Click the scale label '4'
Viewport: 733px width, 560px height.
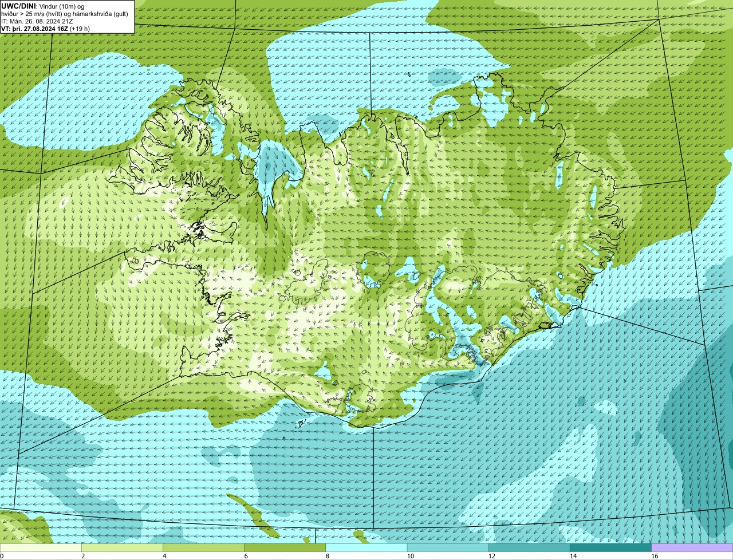[x=164, y=556]
